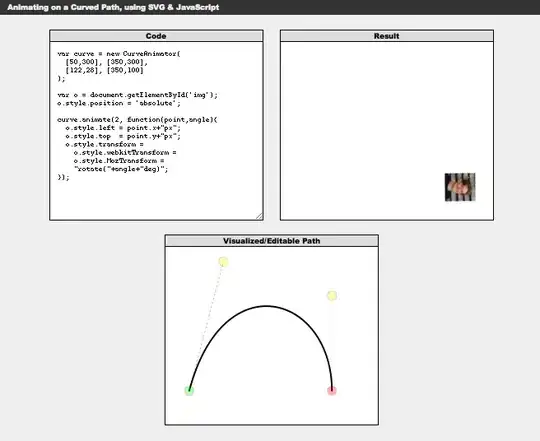Image resolution: width=540 pixels, height=441 pixels.
Task: Click the line with rotate("+angle+"deg)
Action: click(121, 169)
